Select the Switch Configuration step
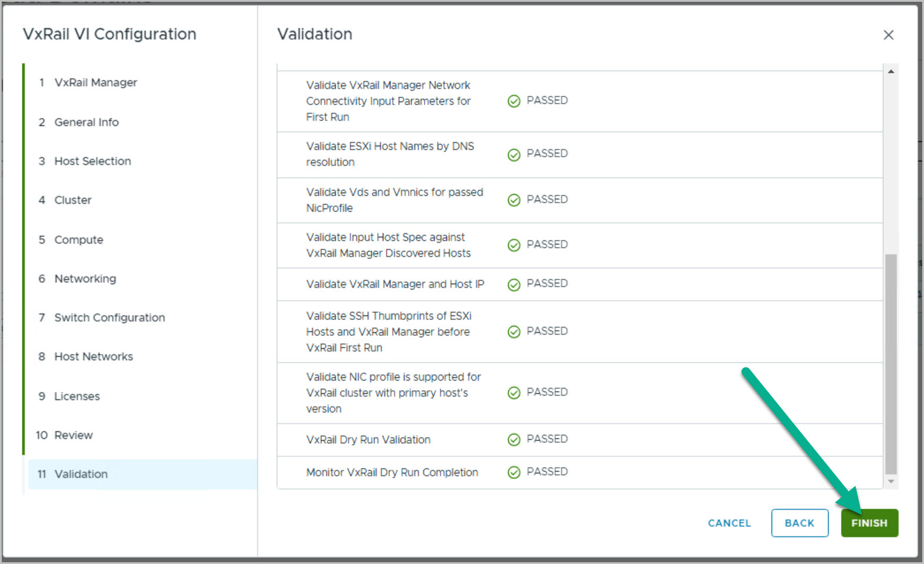This screenshot has width=924, height=564. coord(110,318)
